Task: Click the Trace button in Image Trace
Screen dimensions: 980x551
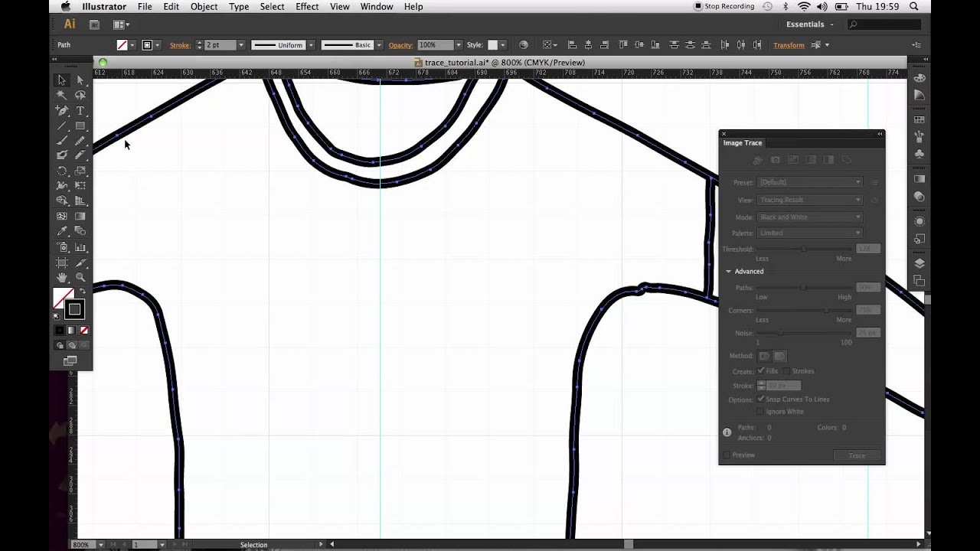Action: [857, 455]
